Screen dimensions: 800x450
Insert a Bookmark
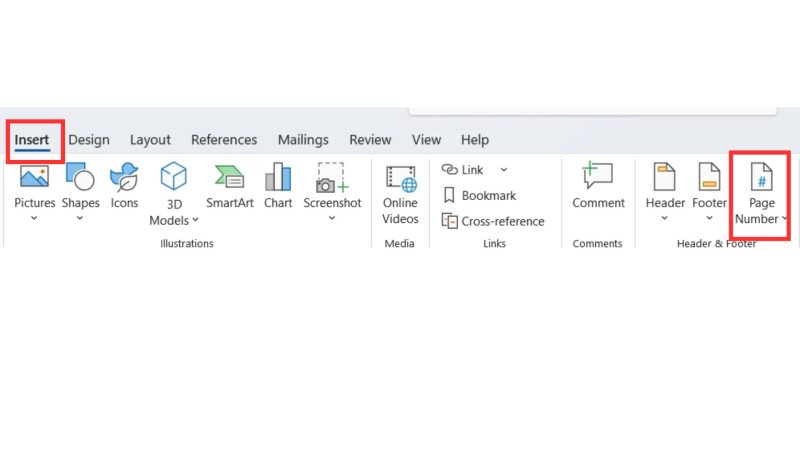click(480, 195)
